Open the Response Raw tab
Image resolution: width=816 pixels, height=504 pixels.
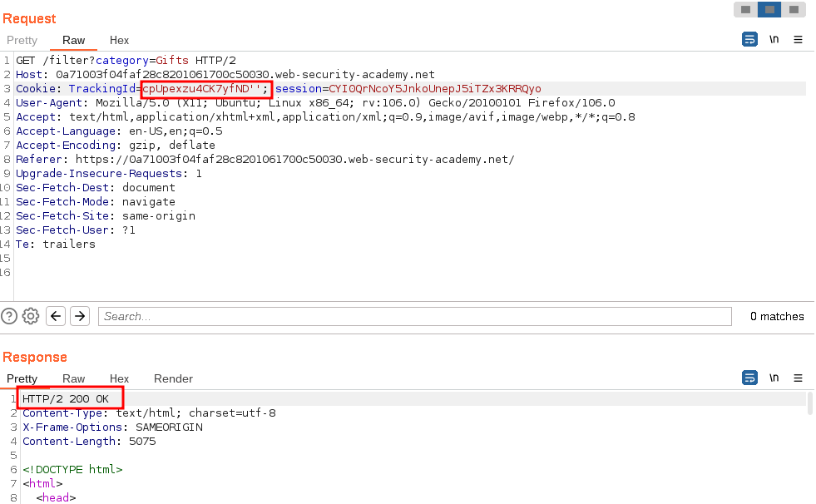tap(73, 378)
